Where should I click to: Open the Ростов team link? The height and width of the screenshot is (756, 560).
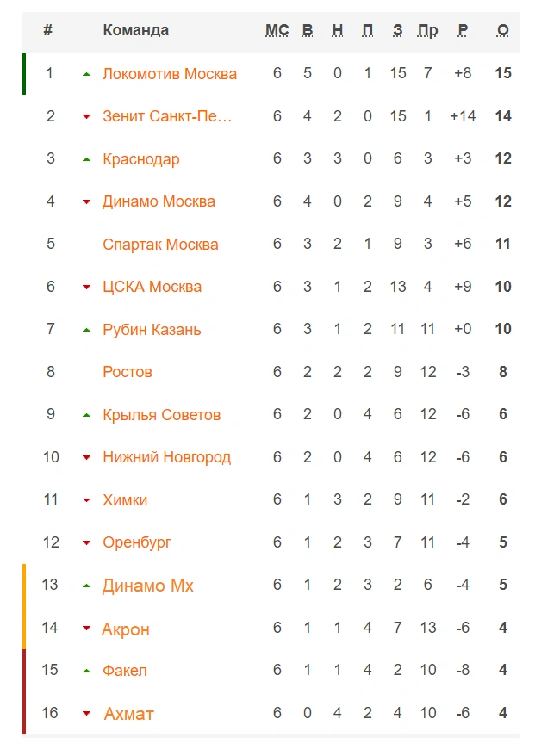click(128, 372)
